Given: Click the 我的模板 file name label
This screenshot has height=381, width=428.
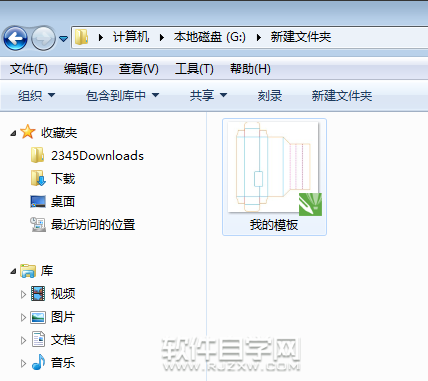Looking at the screenshot, I should pos(274,225).
